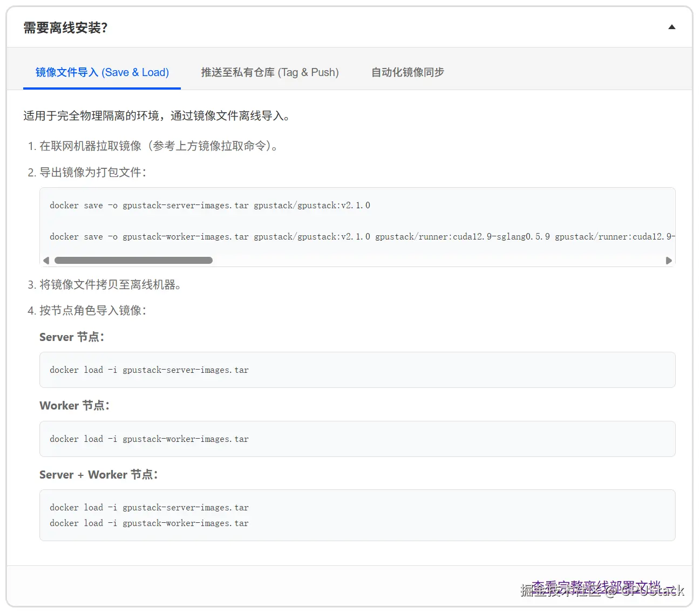Select the 镜像文件导入 (Save & Load) tab

coord(102,72)
